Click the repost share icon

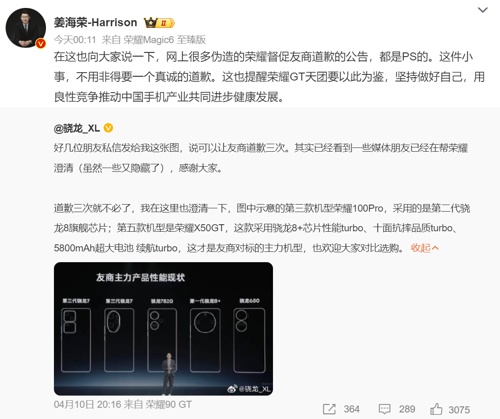tap(329, 409)
